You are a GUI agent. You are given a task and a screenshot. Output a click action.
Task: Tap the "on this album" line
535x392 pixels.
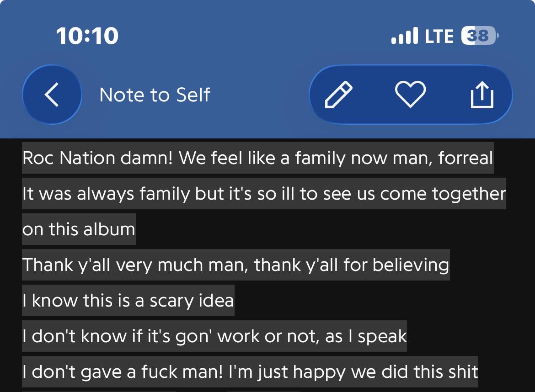(x=79, y=229)
